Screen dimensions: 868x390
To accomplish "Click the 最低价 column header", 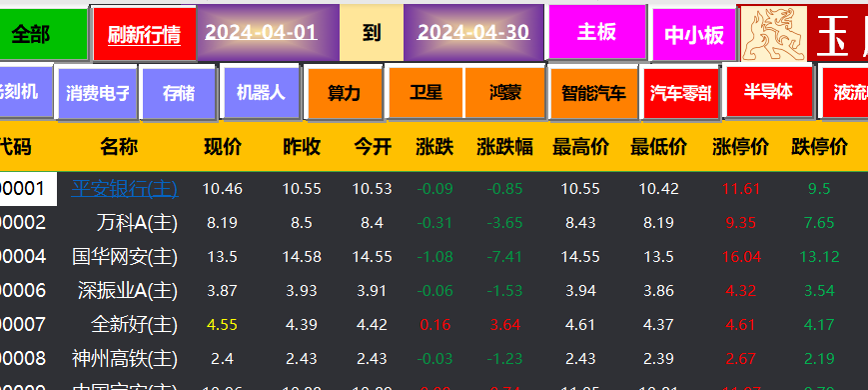I will tap(659, 147).
